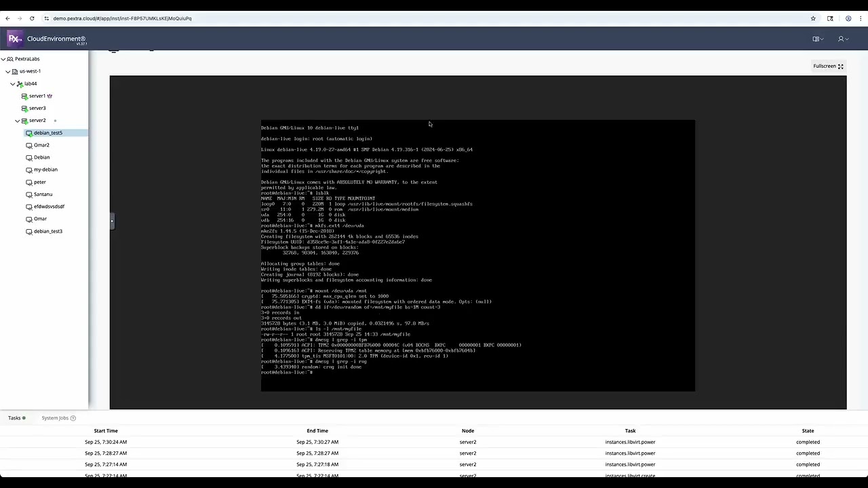Click the Omar2 instance icon

click(x=29, y=145)
